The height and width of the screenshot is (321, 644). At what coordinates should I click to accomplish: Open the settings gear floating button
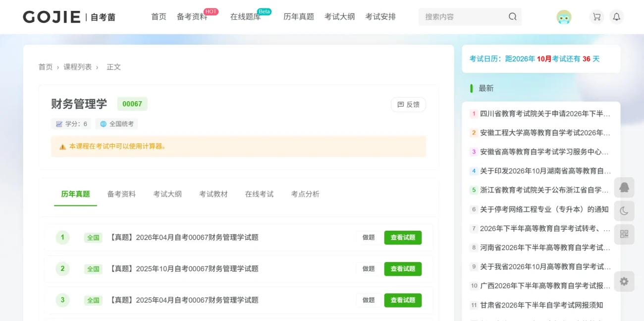(624, 281)
